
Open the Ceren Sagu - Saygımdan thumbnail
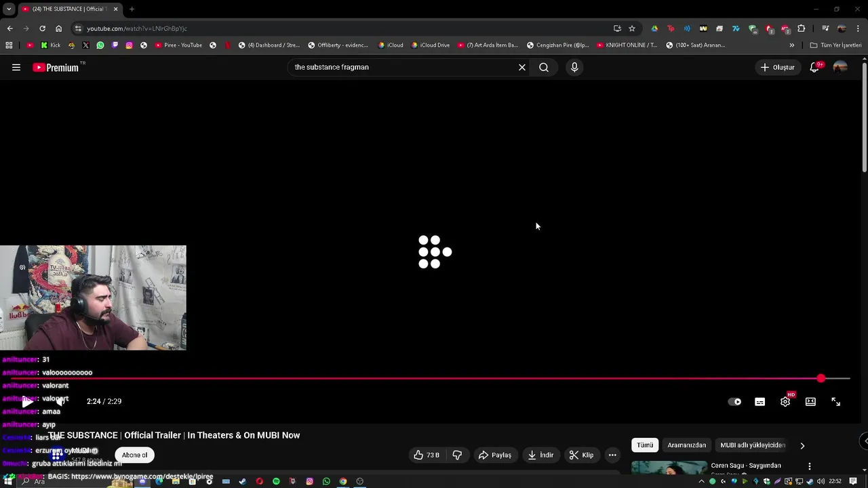pyautogui.click(x=669, y=468)
